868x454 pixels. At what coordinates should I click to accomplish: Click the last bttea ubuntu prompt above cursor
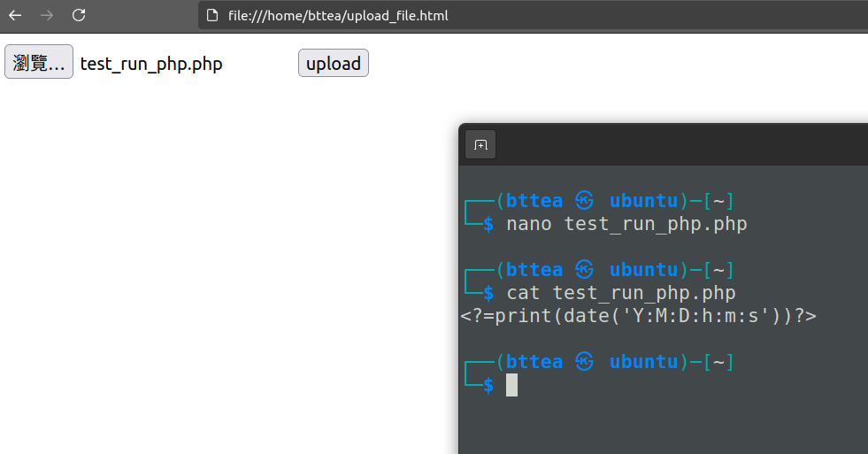[599, 362]
